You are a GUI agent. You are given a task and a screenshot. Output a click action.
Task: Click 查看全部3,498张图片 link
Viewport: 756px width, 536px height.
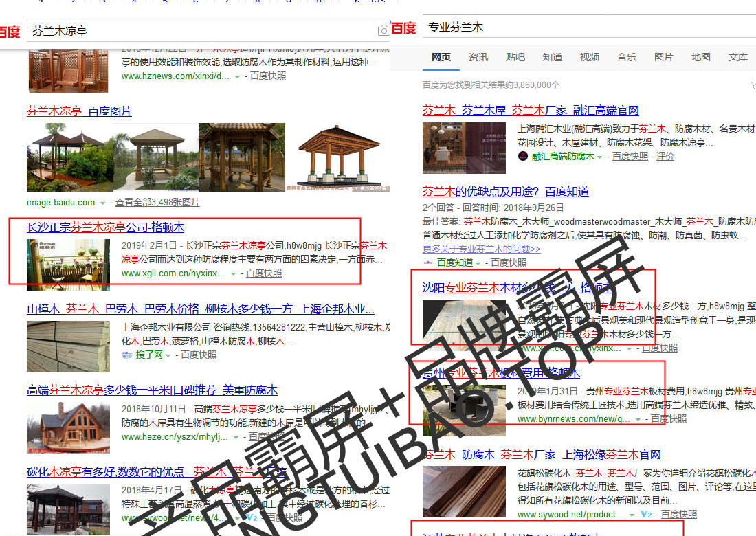click(157, 203)
